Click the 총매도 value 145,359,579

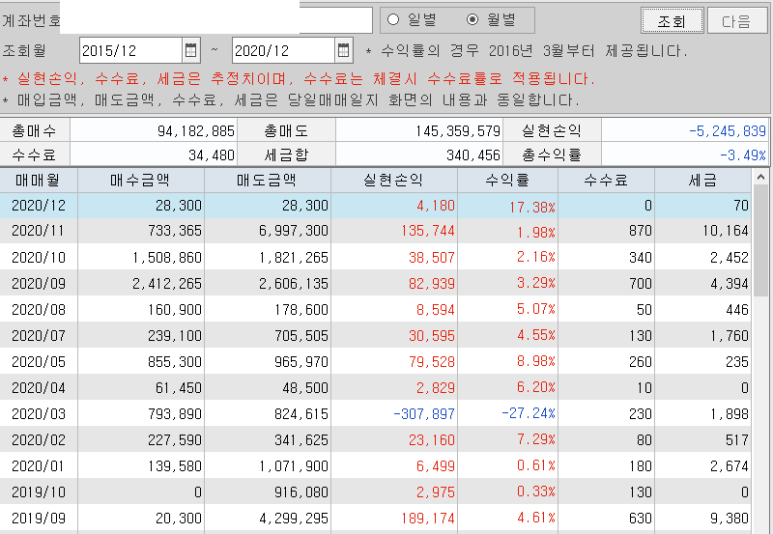pos(457,131)
